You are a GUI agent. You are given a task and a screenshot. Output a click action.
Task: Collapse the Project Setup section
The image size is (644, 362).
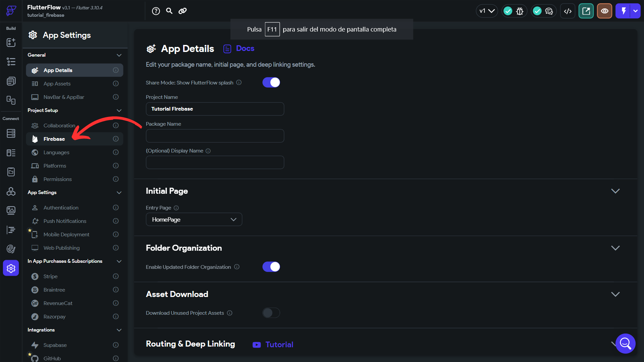click(119, 110)
